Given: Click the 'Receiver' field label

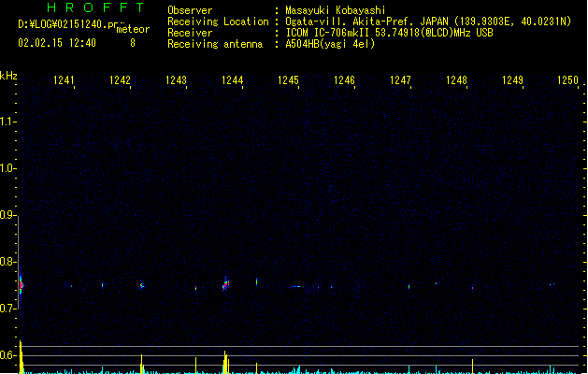Looking at the screenshot, I should (x=190, y=33).
